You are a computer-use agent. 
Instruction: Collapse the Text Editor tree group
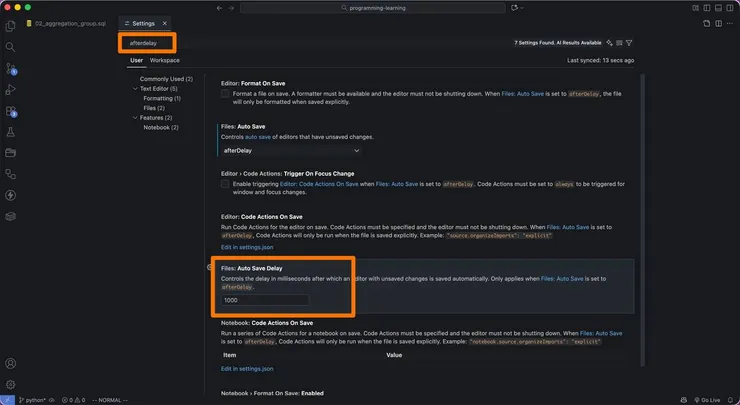[x=135, y=89]
